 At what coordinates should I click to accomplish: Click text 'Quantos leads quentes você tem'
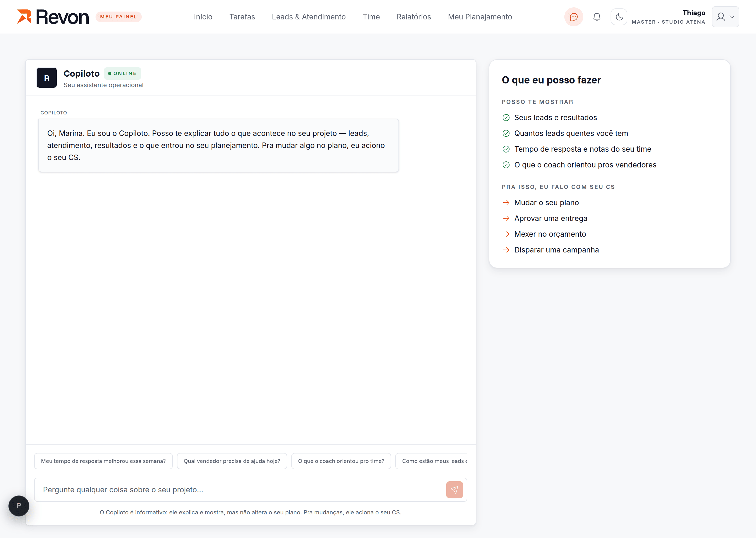tap(571, 133)
